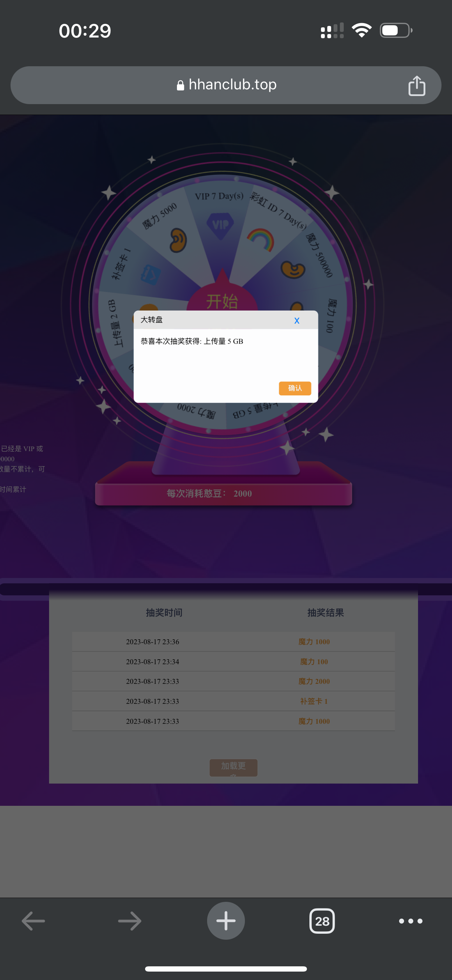
Task: Open the three-dot browser menu
Action: [x=411, y=921]
